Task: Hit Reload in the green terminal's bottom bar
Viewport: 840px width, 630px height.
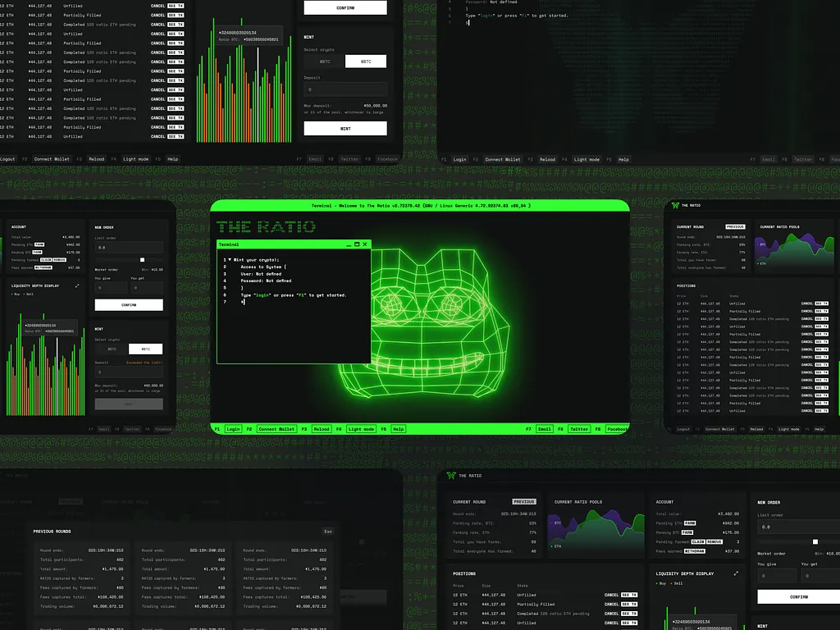Action: (x=322, y=429)
